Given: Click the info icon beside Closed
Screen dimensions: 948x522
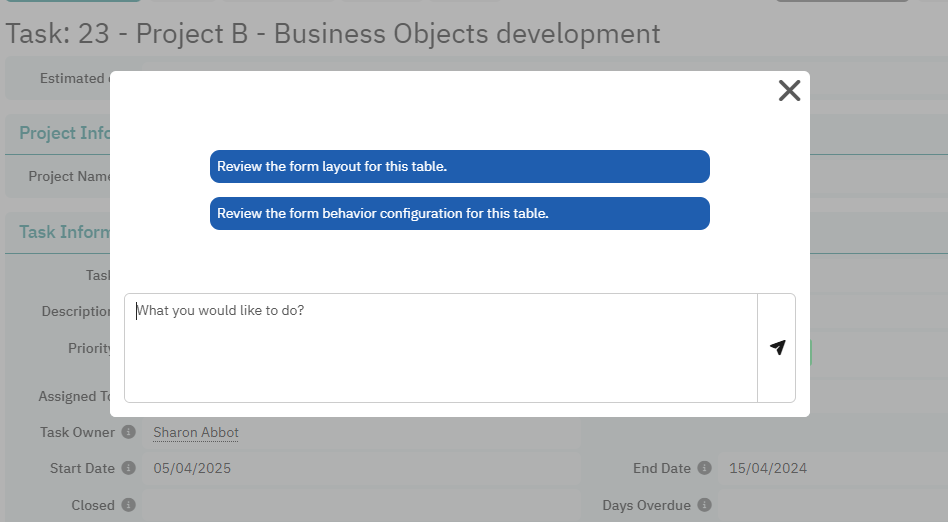Looking at the screenshot, I should pos(128,505).
